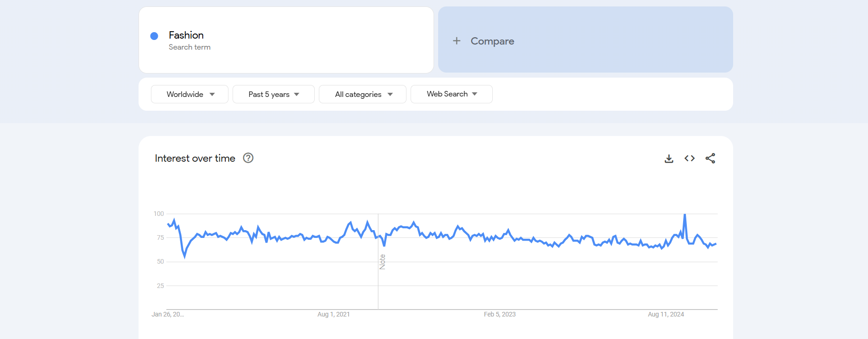Screen dimensions: 868x339
Task: Click the Aug 1, 2021 axis label
Action: 334,314
